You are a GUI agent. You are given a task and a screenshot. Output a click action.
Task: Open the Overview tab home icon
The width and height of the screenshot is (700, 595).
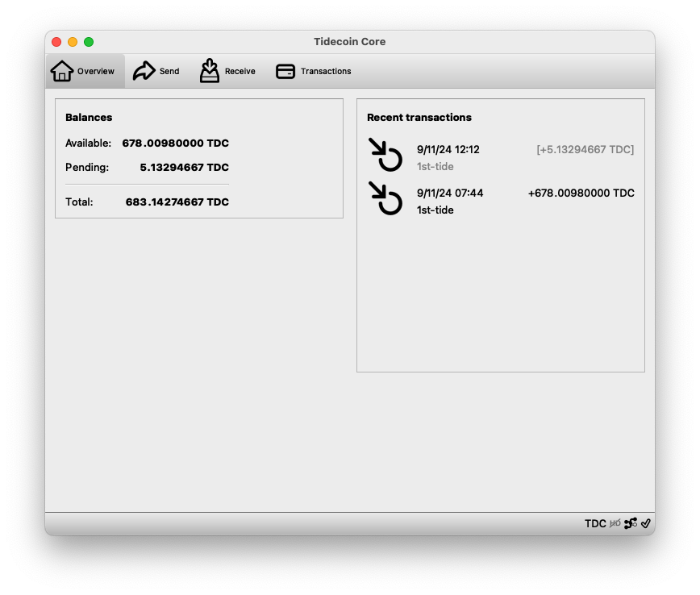[x=62, y=71]
